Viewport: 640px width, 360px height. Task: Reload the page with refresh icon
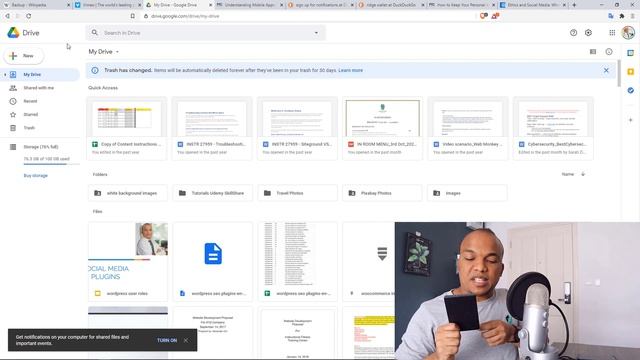coord(29,16)
